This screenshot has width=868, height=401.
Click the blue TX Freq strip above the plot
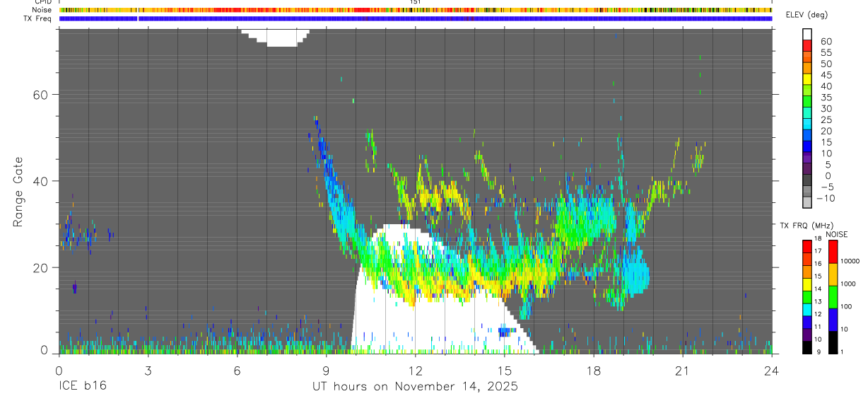(416, 18)
